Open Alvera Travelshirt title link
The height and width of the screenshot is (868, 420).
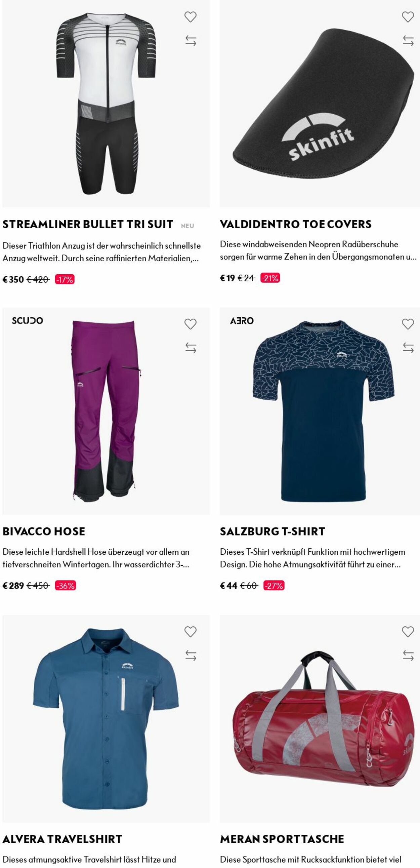[62, 839]
